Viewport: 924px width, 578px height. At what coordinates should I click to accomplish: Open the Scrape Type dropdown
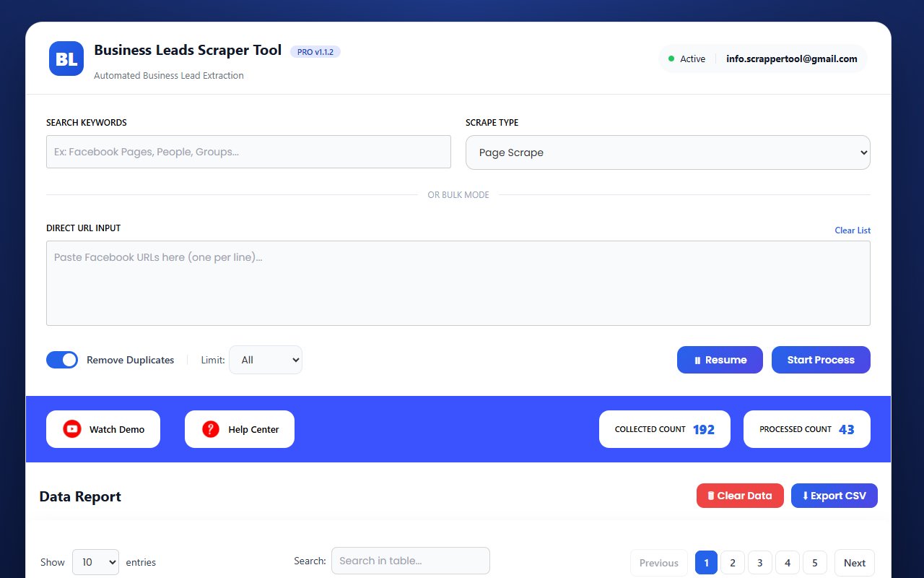(x=668, y=152)
